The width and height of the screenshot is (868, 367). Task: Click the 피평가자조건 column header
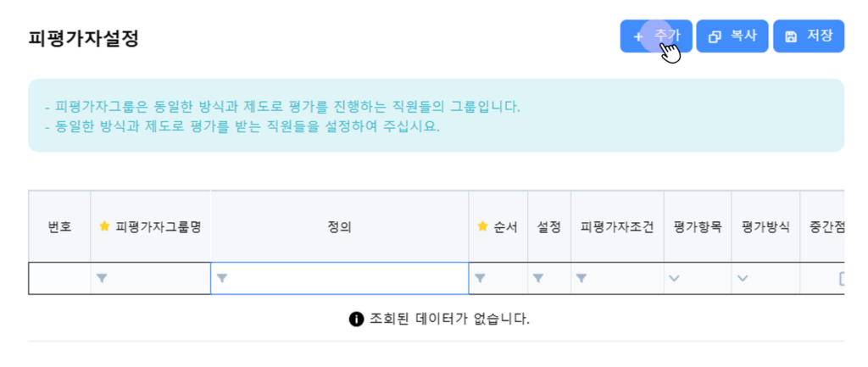[x=617, y=227]
